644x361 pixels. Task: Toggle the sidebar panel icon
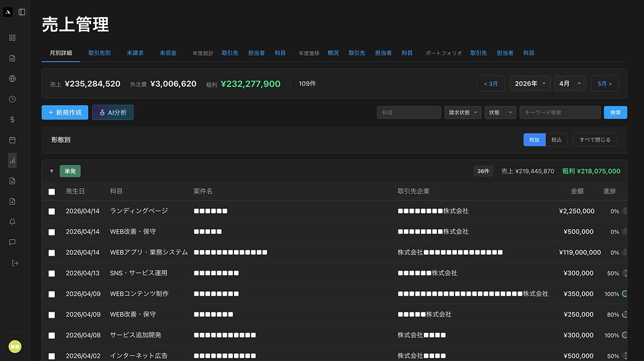pos(22,12)
